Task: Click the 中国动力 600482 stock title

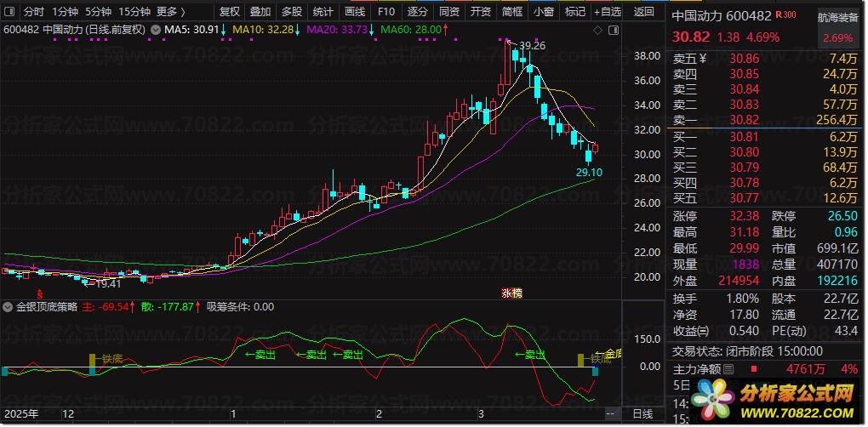Action: (x=722, y=16)
